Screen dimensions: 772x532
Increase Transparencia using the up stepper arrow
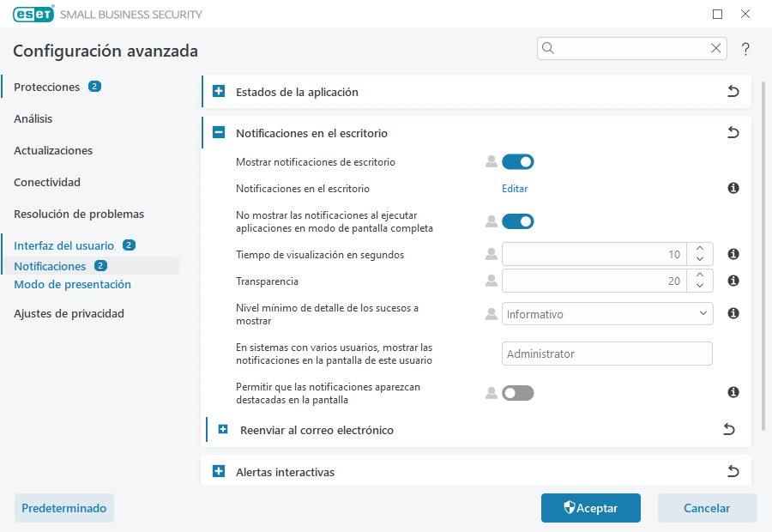(700, 275)
